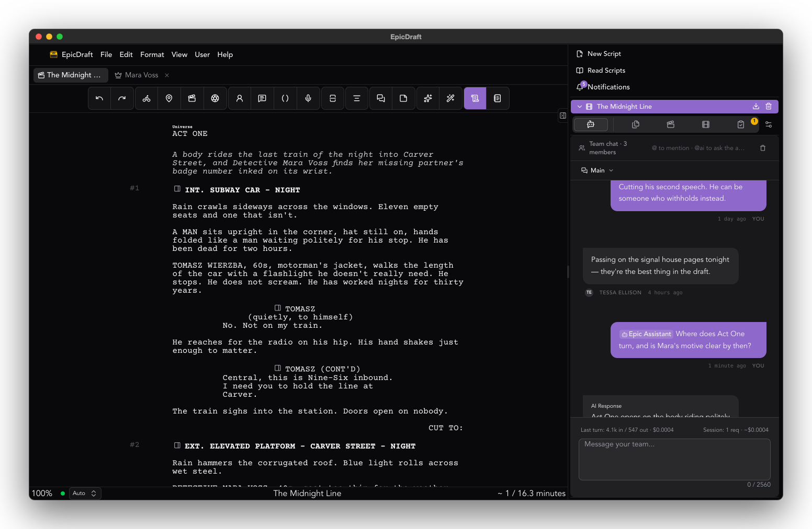Download The Midnight Line script
Screen dimensions: 812x529
pos(756,106)
